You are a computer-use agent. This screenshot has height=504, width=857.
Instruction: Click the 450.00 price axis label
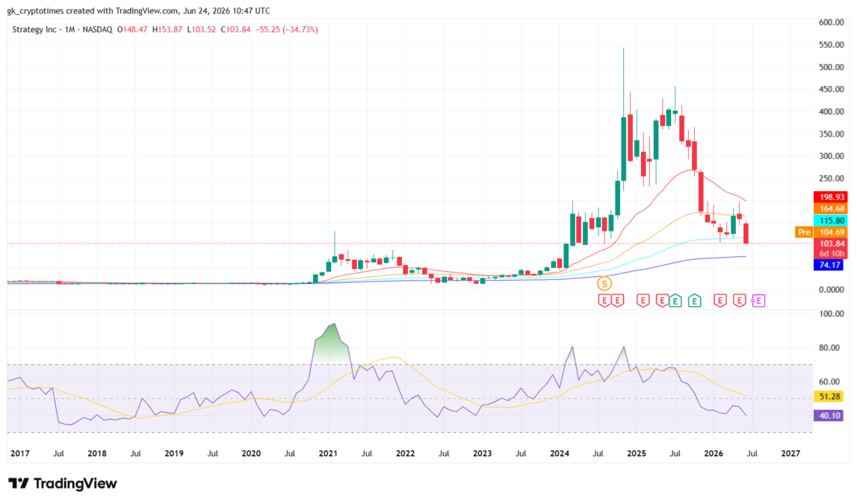(832, 89)
